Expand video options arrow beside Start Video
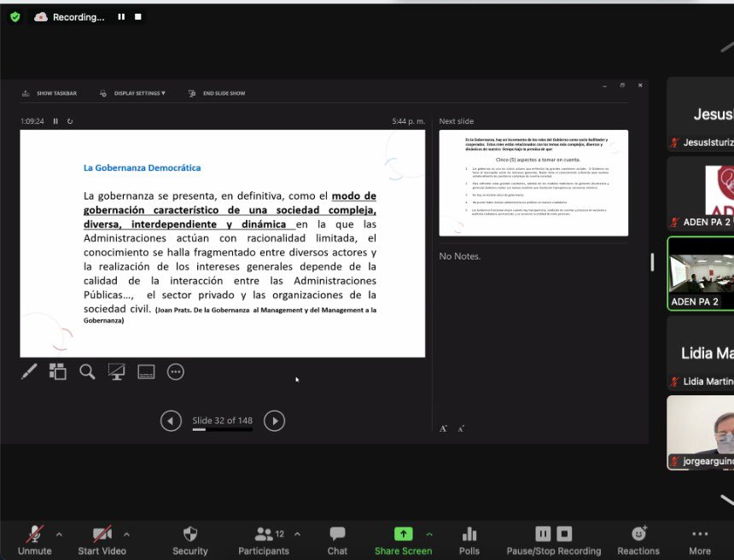734x560 pixels. click(x=126, y=534)
